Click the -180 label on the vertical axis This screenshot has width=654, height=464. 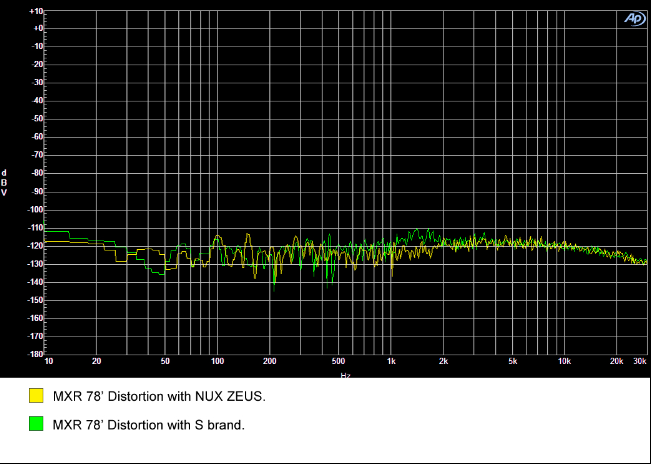click(x=36, y=354)
